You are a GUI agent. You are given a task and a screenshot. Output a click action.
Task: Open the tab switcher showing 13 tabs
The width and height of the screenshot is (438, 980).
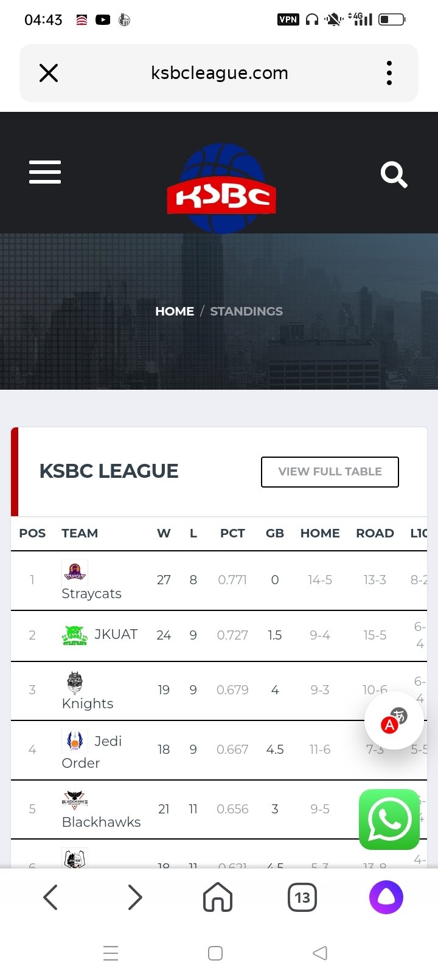[x=302, y=897]
